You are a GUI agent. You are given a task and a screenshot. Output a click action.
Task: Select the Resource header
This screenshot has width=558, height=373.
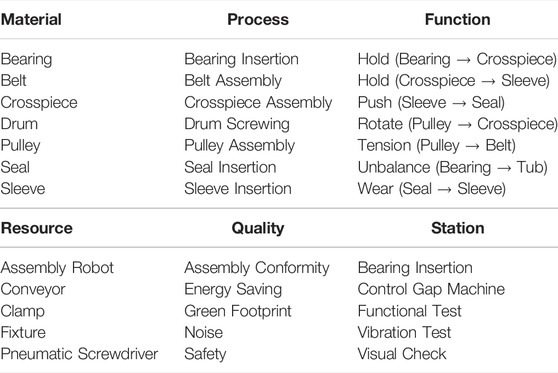37,228
